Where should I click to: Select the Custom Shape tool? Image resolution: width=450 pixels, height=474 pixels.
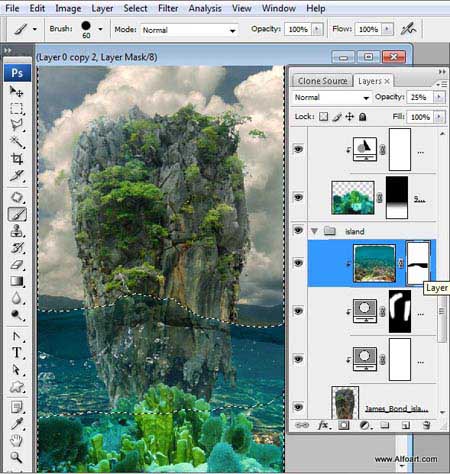click(16, 387)
